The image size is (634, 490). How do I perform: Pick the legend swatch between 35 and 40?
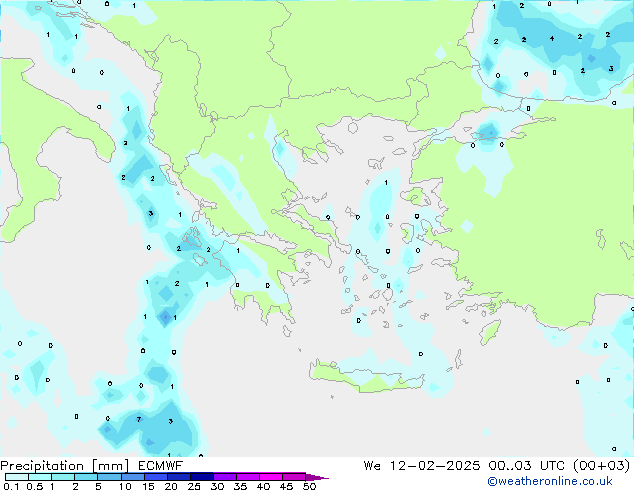(x=248, y=477)
